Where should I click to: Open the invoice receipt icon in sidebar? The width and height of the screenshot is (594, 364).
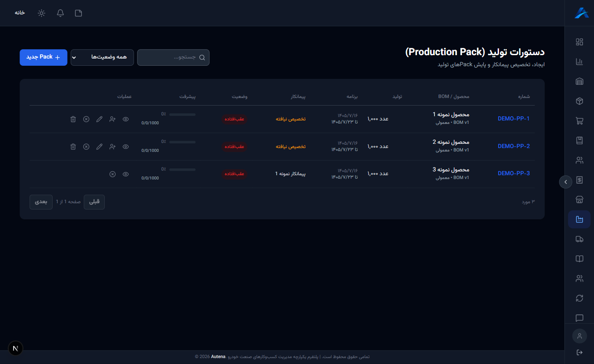pos(579,180)
